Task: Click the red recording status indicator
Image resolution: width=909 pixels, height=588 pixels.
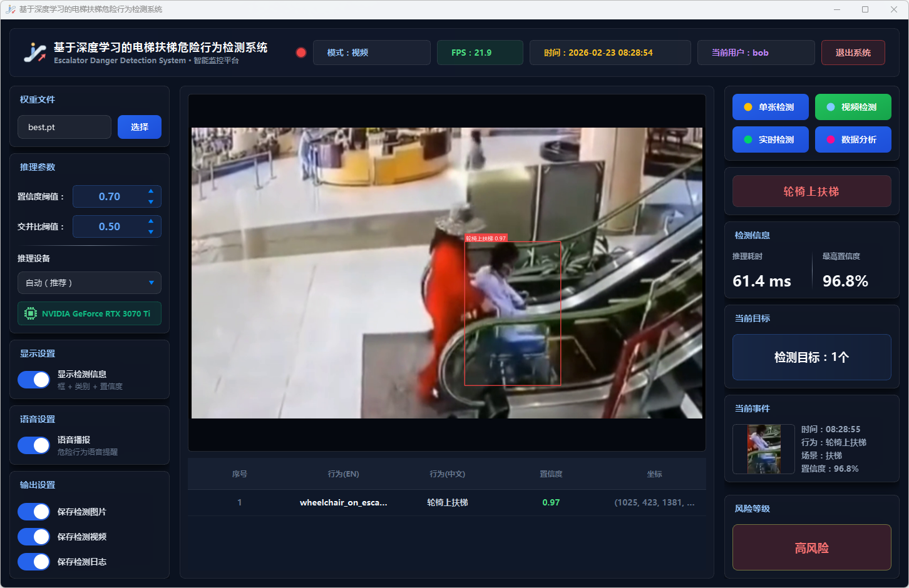Action: pos(301,53)
